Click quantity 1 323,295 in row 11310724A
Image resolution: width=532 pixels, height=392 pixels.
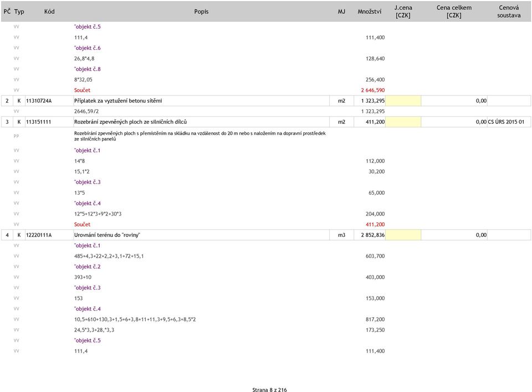372,101
